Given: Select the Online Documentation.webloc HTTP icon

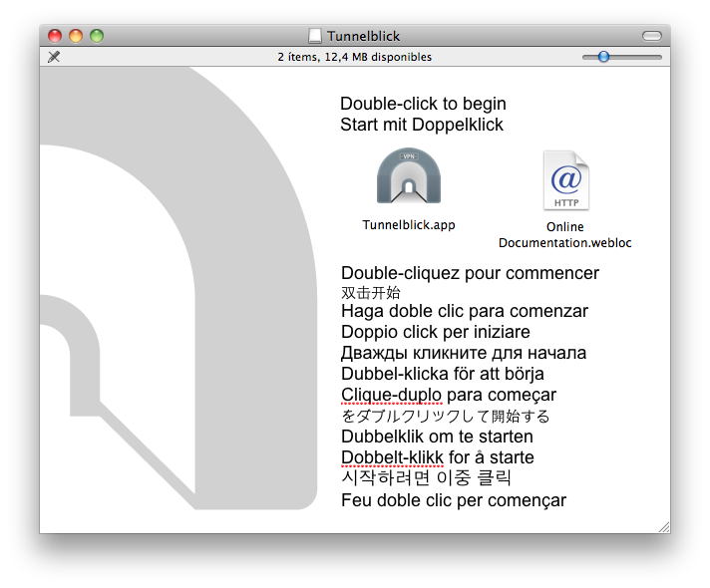Looking at the screenshot, I should (566, 180).
